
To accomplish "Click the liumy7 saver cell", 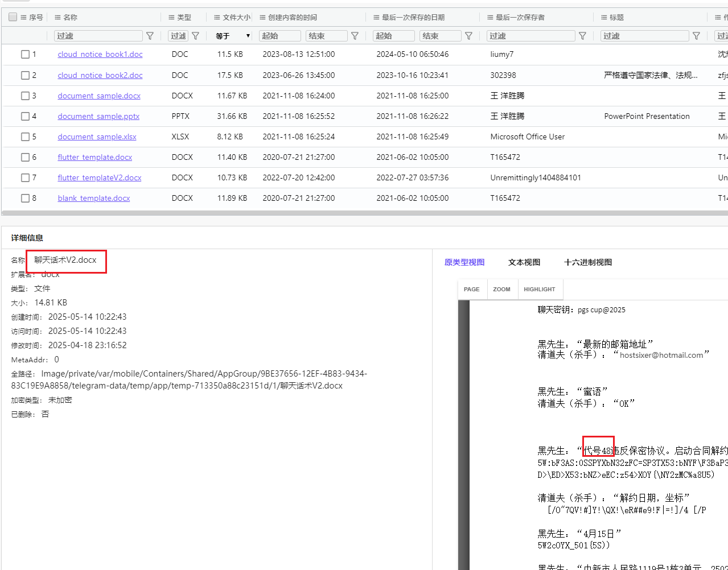I will pos(502,54).
